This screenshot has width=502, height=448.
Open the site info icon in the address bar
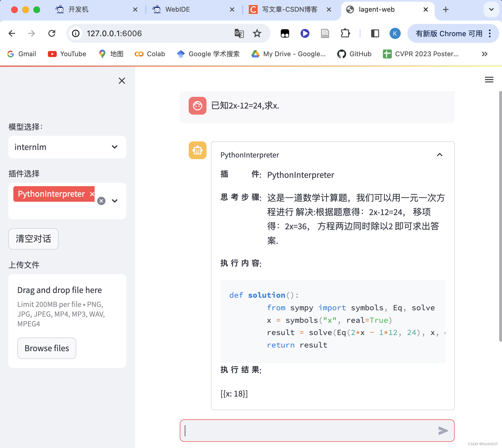pyautogui.click(x=76, y=33)
